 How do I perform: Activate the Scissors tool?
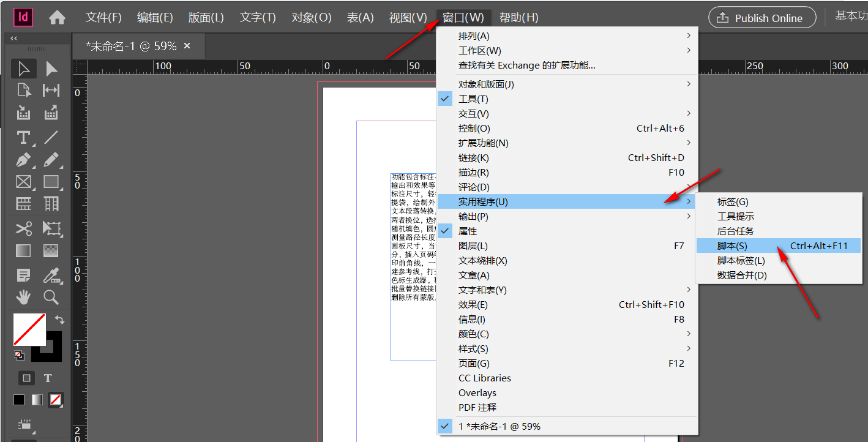[23, 228]
